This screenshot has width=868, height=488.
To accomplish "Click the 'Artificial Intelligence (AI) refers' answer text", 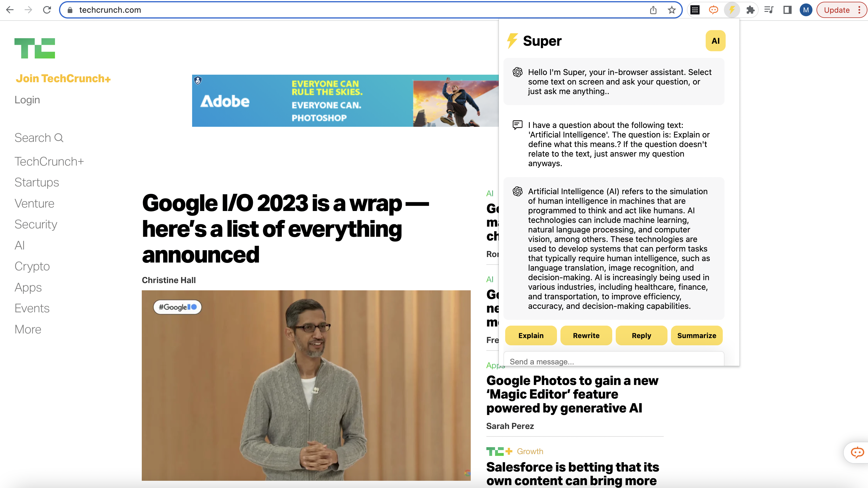I will pyautogui.click(x=619, y=249).
